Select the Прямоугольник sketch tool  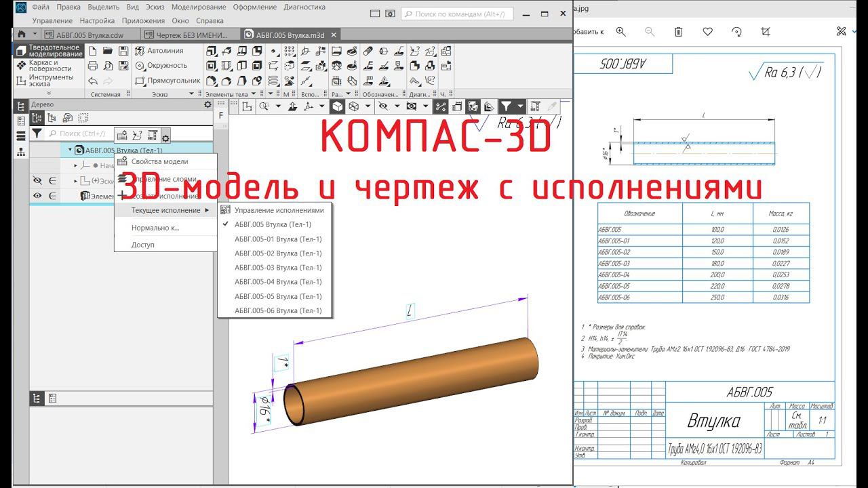click(x=167, y=81)
